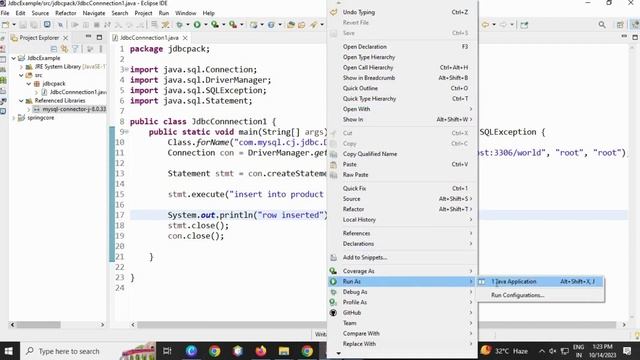Choose Quick Outline from context menu
This screenshot has width=640, height=360.
(402, 88)
